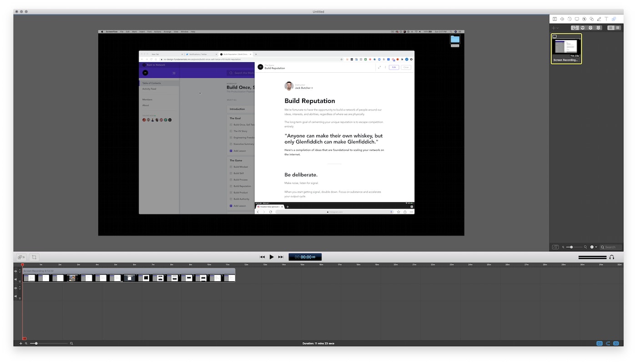Open the Video properties inspector tab

click(555, 19)
